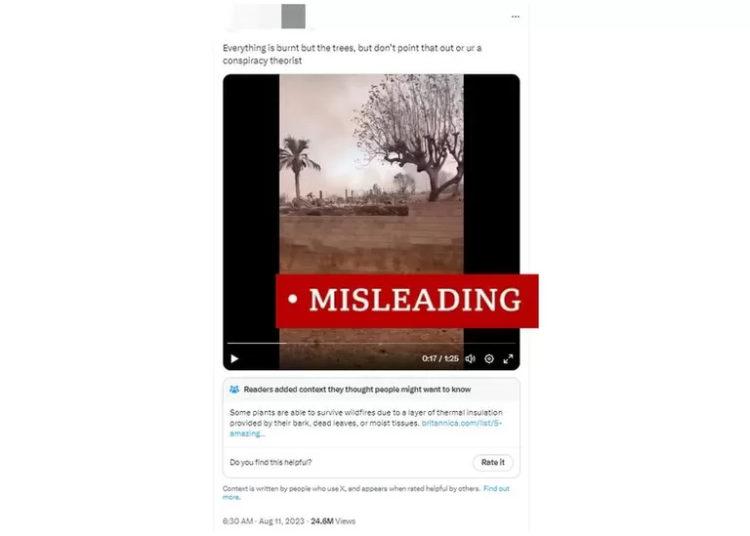Mute the video using speaker icon
The image size is (750, 536).
470,359
